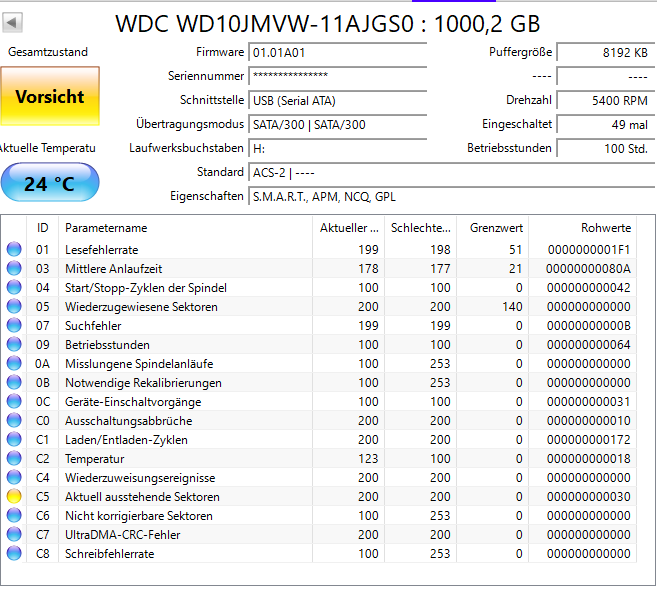Open the Vorsicht health status button
The width and height of the screenshot is (657, 591).
click(x=50, y=96)
